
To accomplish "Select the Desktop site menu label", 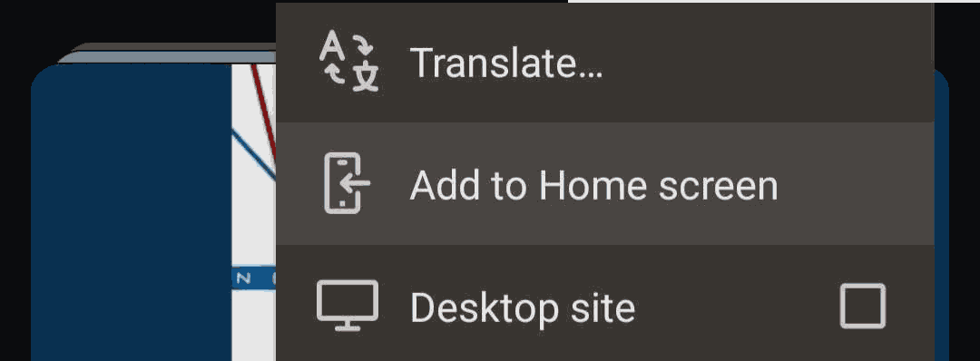I will pos(522,307).
